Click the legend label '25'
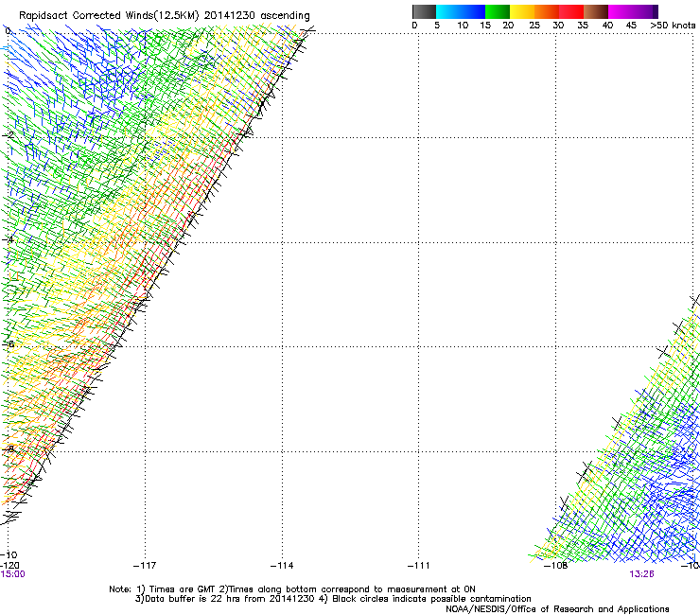Screen dimensions: 700x615 click(534, 26)
